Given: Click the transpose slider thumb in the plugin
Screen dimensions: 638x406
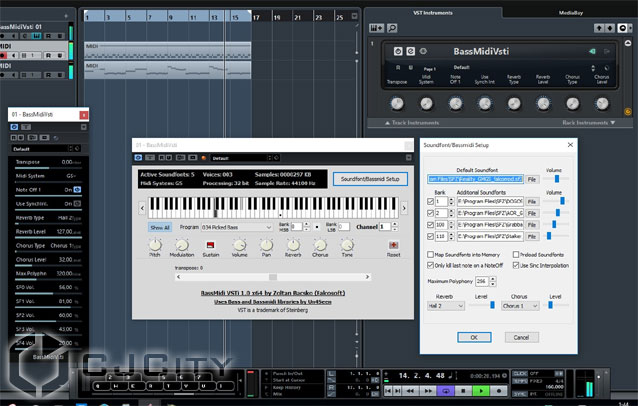Looking at the screenshot, I should coord(273,277).
